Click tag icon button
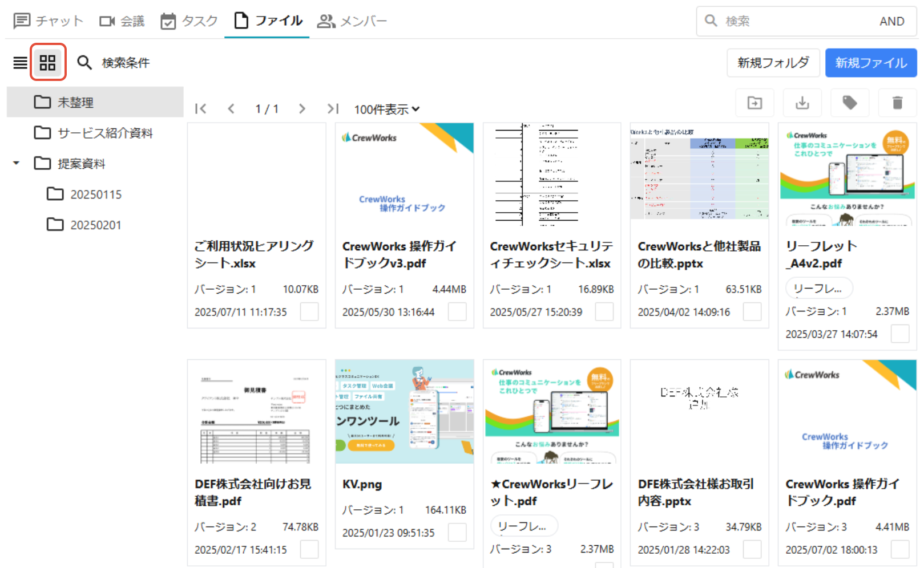This screenshot has height=568, width=924. 850,103
